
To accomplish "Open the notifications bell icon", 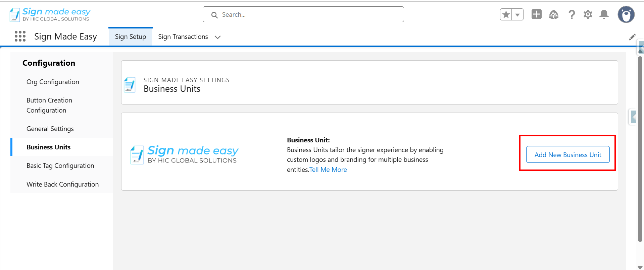I will [x=604, y=14].
